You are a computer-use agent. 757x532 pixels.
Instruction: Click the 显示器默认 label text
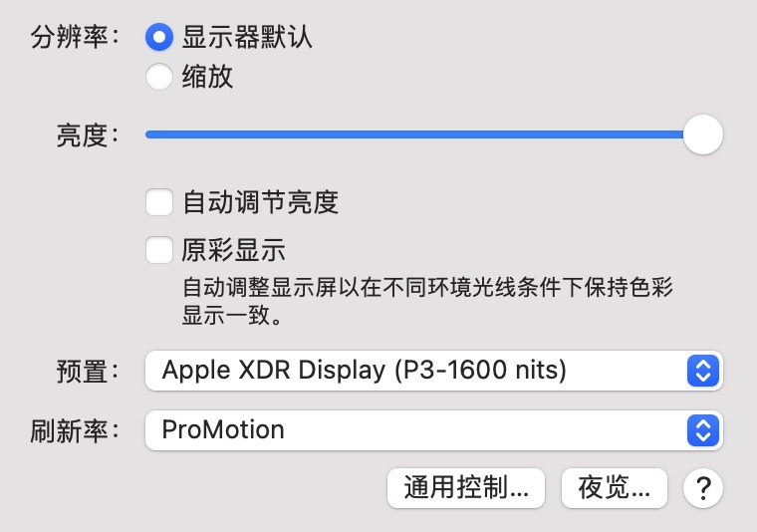click(x=247, y=38)
